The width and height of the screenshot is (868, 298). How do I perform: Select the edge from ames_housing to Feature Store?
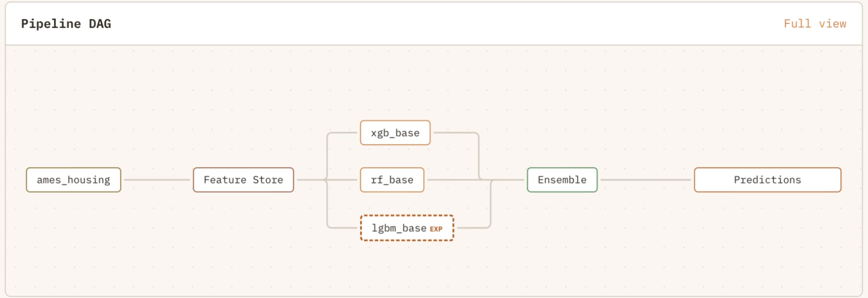pyautogui.click(x=157, y=180)
